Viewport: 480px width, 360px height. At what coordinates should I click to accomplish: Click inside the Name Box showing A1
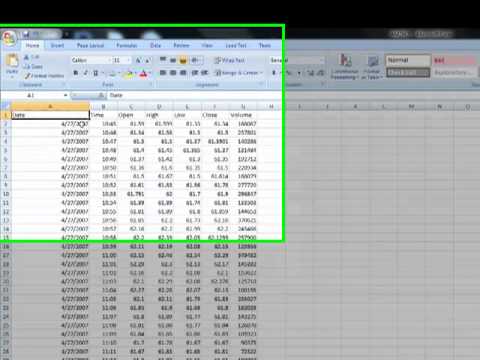tap(32, 96)
